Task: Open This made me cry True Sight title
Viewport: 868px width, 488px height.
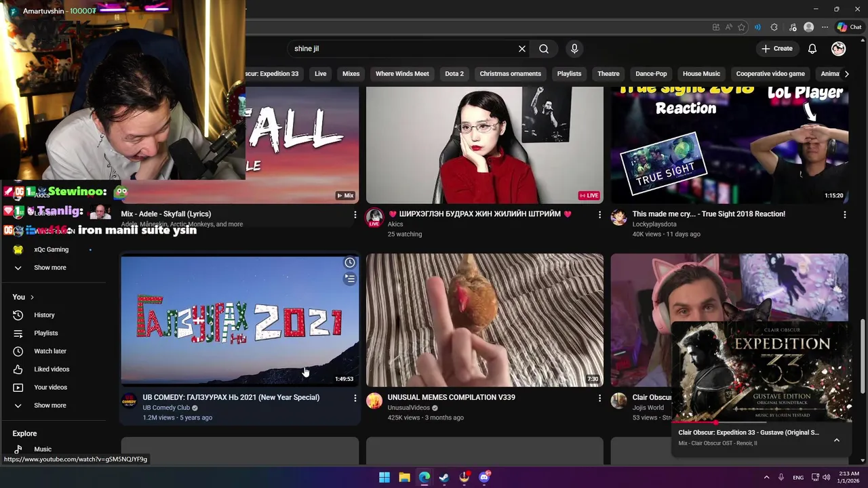Action: 709,213
